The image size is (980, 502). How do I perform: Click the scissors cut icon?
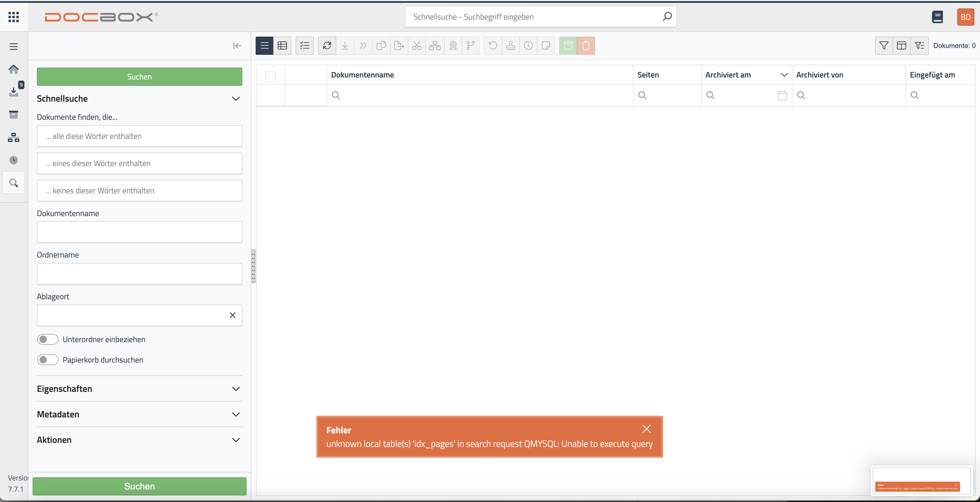pyautogui.click(x=417, y=46)
